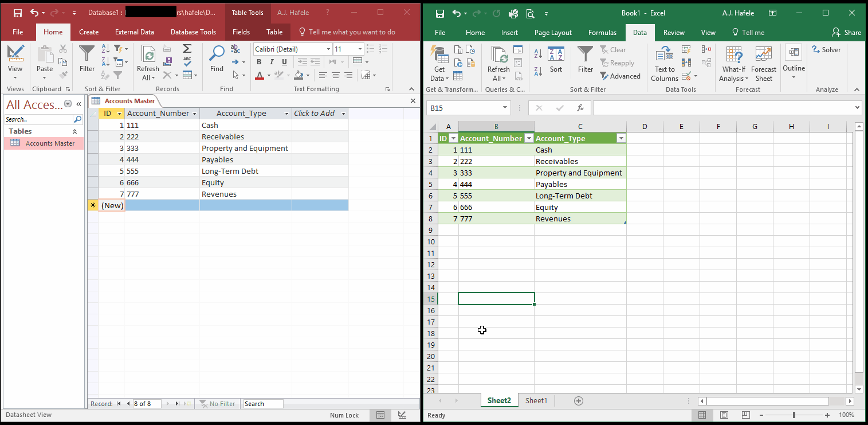Open font name dropdown Calibri (Detail)

(x=328, y=49)
